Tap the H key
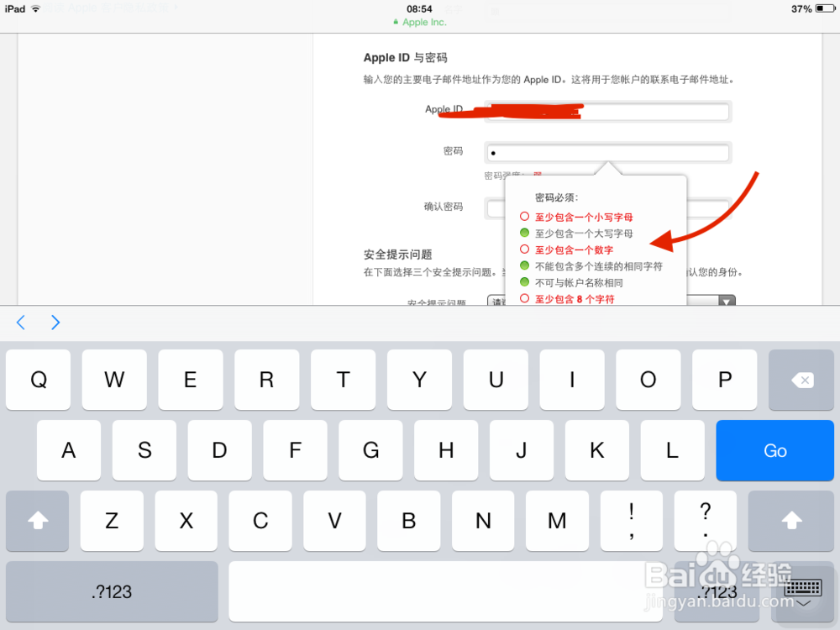Screen dimensions: 840x630 pyautogui.click(x=446, y=450)
